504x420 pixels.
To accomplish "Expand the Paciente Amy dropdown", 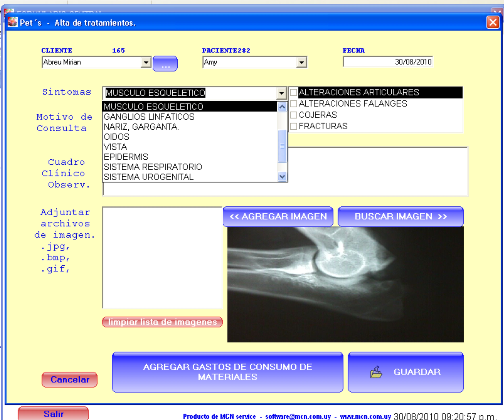I will [x=301, y=63].
